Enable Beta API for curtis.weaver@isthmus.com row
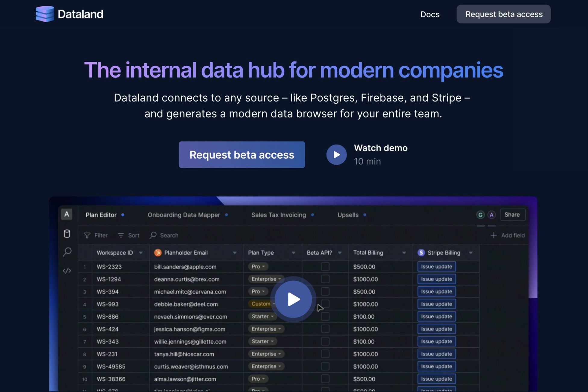Screen dimensions: 588x392 tap(325, 366)
